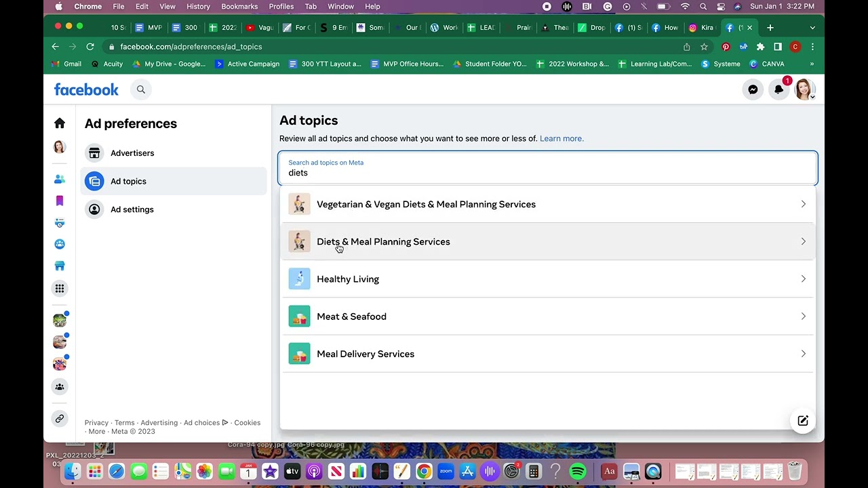Open macOS Control Center in menu bar
The height and width of the screenshot is (488, 868).
point(720,6)
